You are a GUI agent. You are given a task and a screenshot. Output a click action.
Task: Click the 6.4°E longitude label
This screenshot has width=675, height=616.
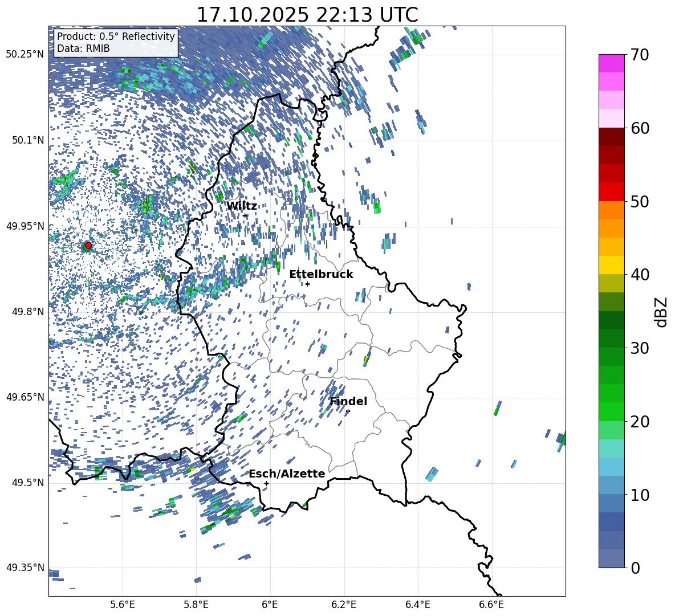coord(418,605)
